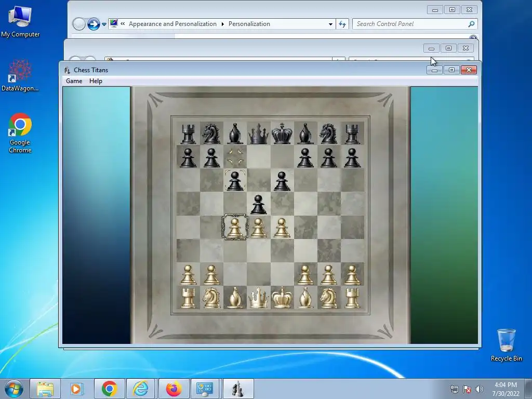Image resolution: width=532 pixels, height=399 pixels.
Task: Open the Recycle Bin
Action: click(506, 345)
